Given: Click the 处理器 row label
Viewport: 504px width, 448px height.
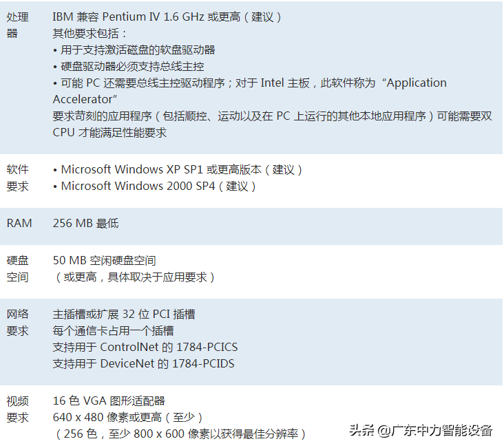Looking at the screenshot, I should pos(17,24).
